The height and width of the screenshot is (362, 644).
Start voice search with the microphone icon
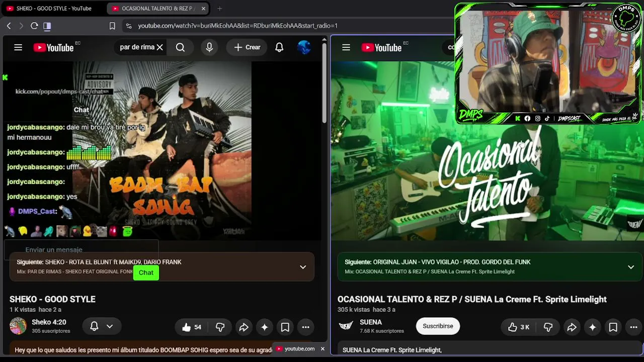[x=209, y=47]
